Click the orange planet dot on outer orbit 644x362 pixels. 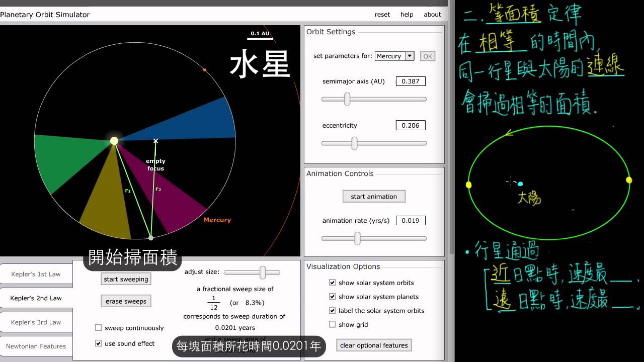point(204,70)
